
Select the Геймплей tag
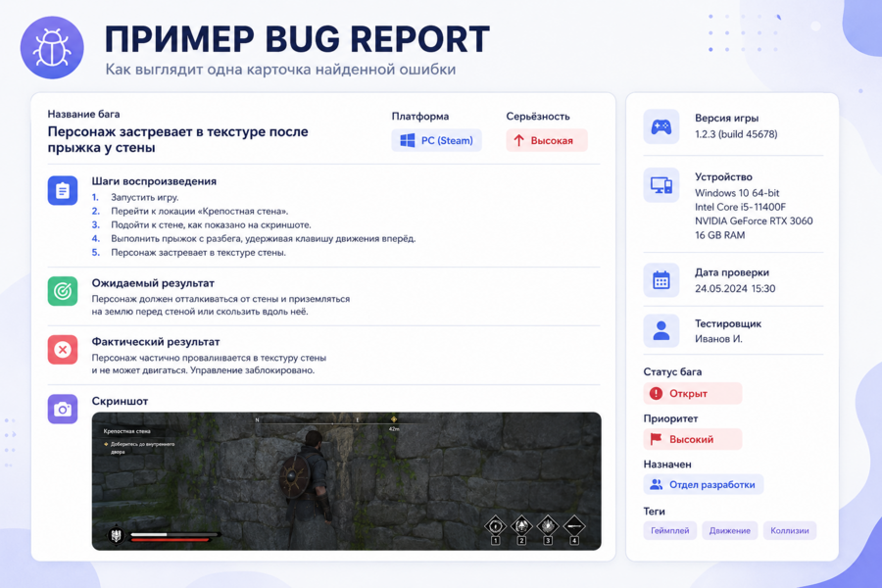coord(670,530)
